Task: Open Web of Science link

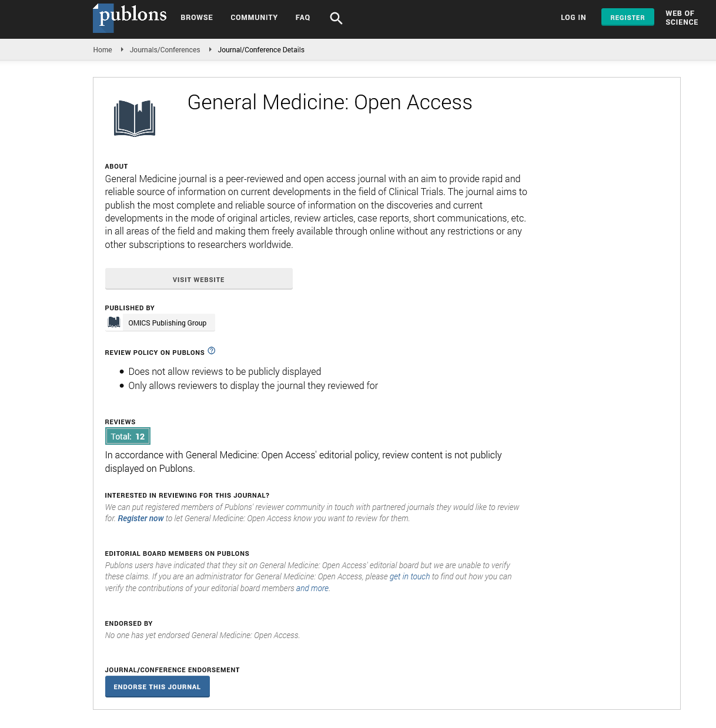Action: 681,18
